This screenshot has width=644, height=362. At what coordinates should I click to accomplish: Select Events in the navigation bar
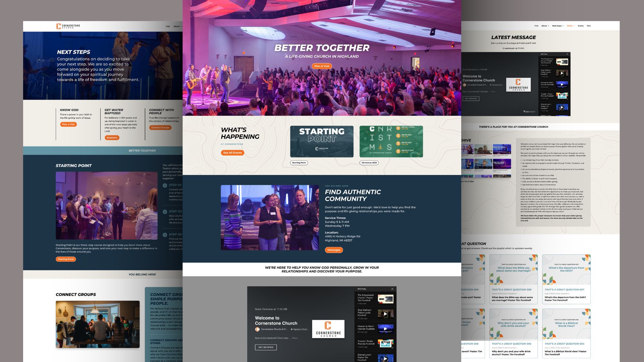pyautogui.click(x=581, y=26)
